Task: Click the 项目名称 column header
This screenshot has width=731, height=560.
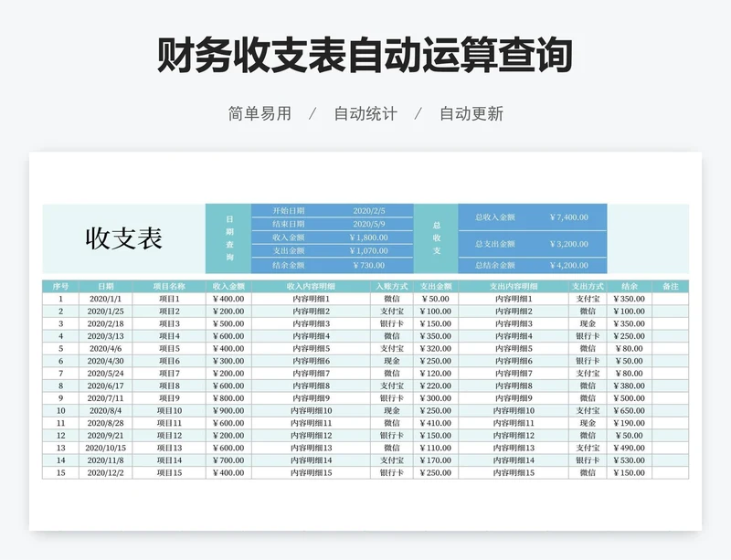Action: [169, 286]
